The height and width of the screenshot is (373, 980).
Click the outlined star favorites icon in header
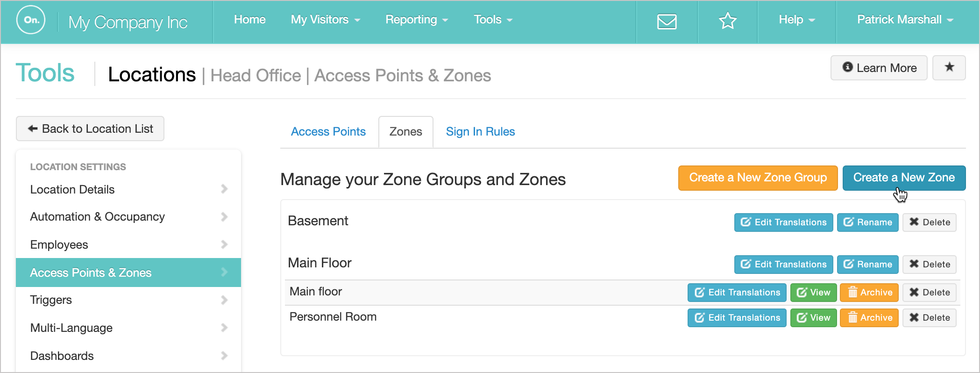(x=727, y=21)
